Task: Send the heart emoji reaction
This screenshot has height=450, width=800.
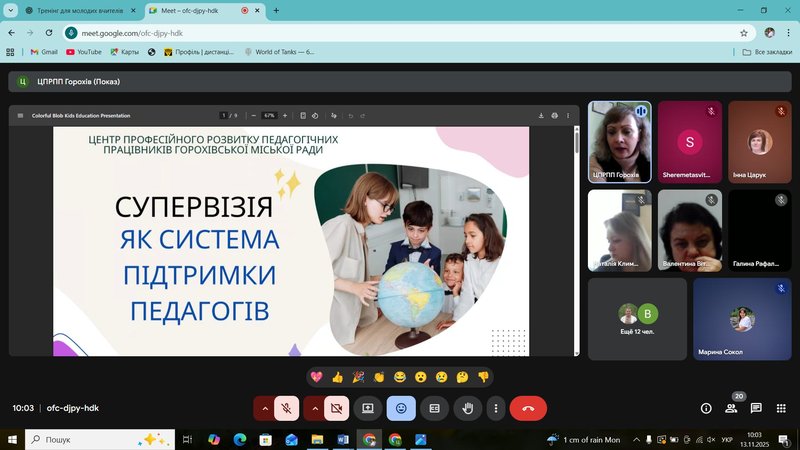Action: click(316, 377)
